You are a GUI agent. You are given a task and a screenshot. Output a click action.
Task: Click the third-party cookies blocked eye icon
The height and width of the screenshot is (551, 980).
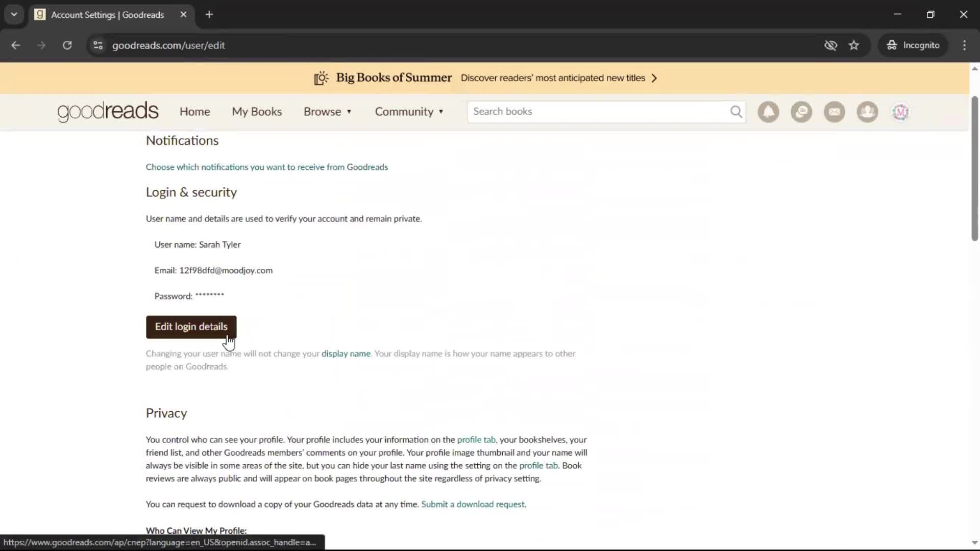pos(830,45)
